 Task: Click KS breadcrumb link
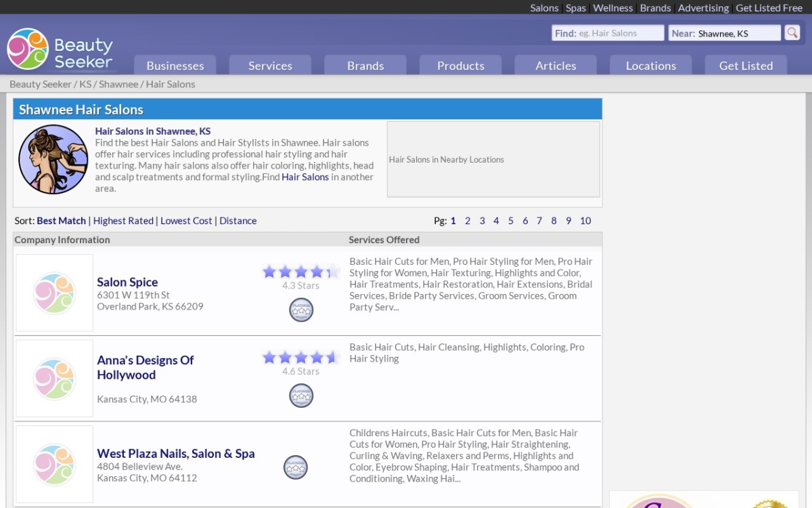coord(85,84)
